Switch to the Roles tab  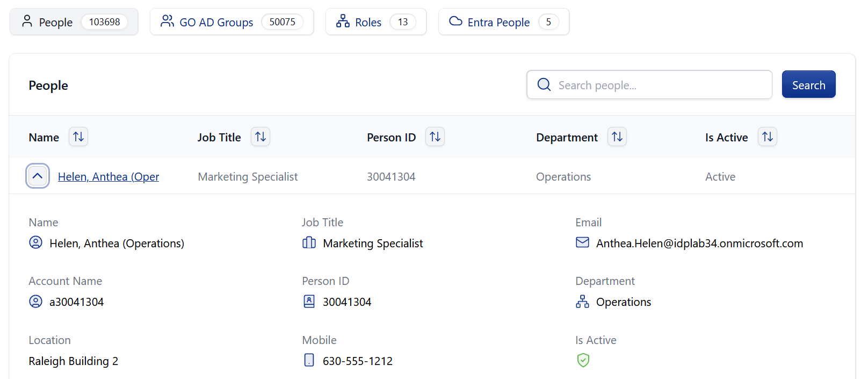(375, 22)
